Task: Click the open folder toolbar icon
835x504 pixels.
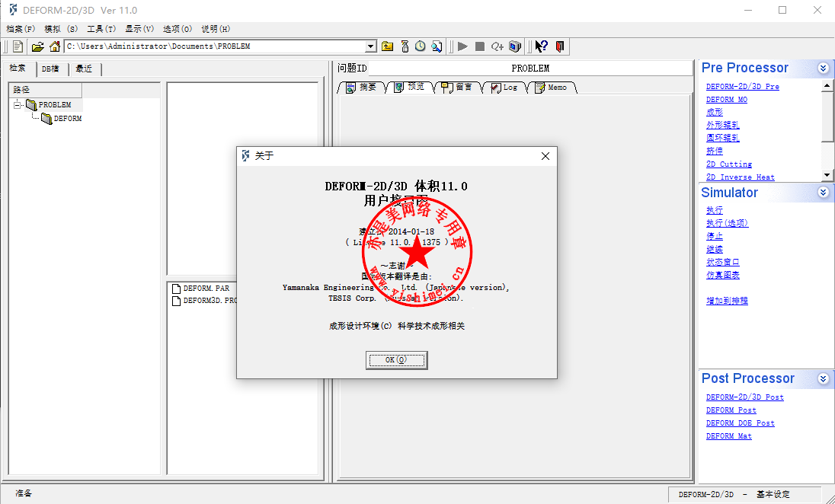Action: tap(37, 46)
